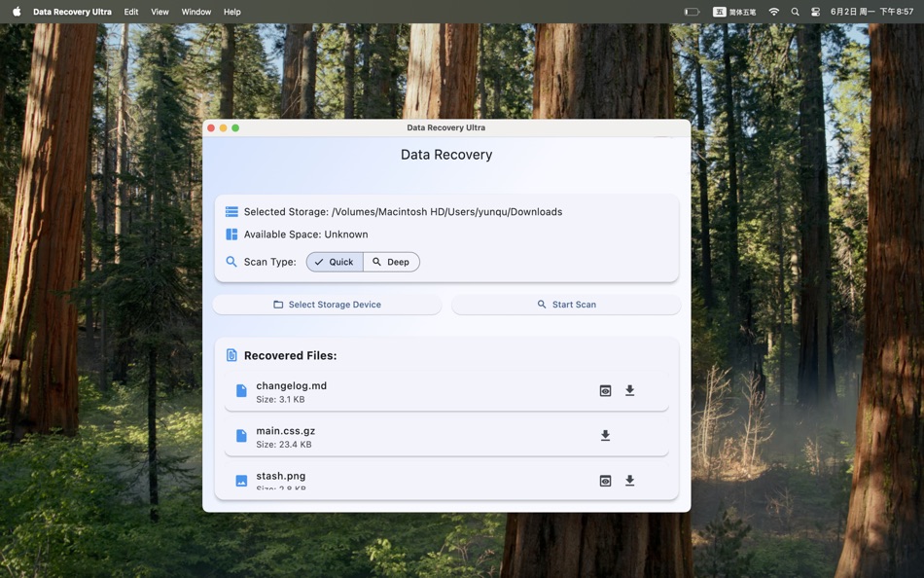Download the changelog.md file
This screenshot has height=578, width=924.
(630, 390)
